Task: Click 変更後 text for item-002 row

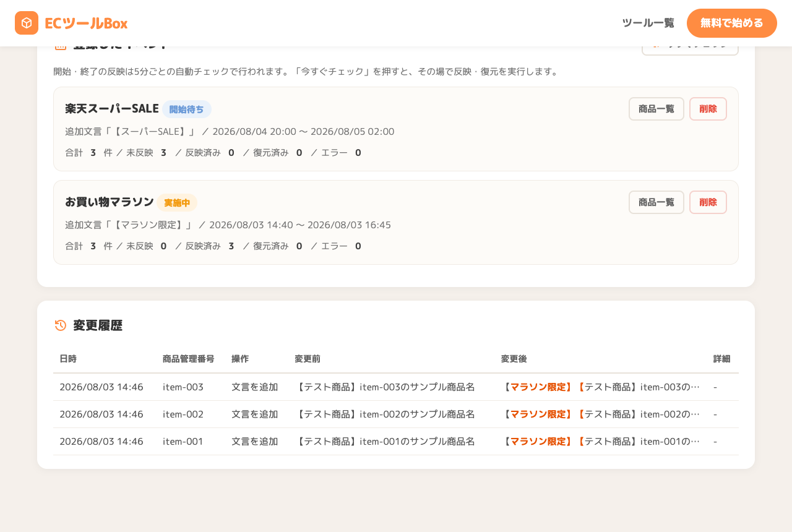Action: coord(600,414)
